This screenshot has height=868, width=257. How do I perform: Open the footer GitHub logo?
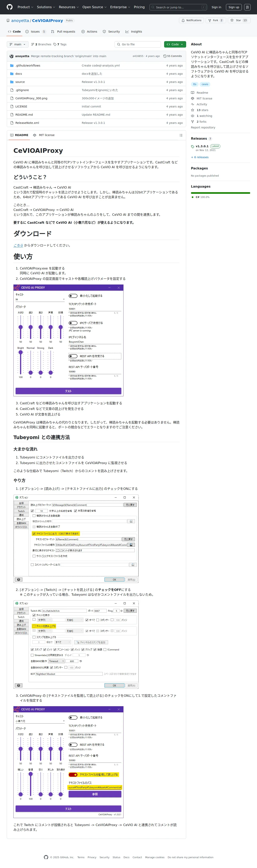tap(46, 857)
